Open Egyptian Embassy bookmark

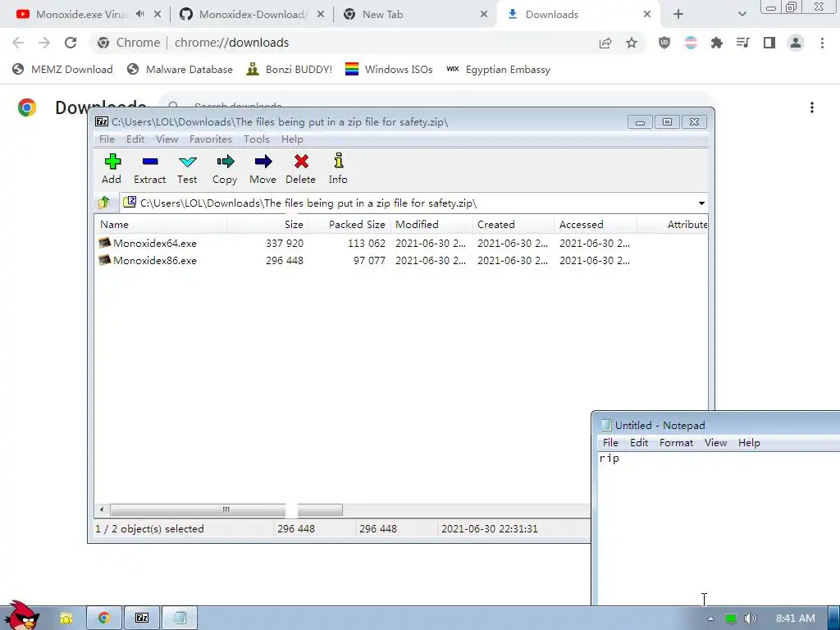(x=498, y=69)
